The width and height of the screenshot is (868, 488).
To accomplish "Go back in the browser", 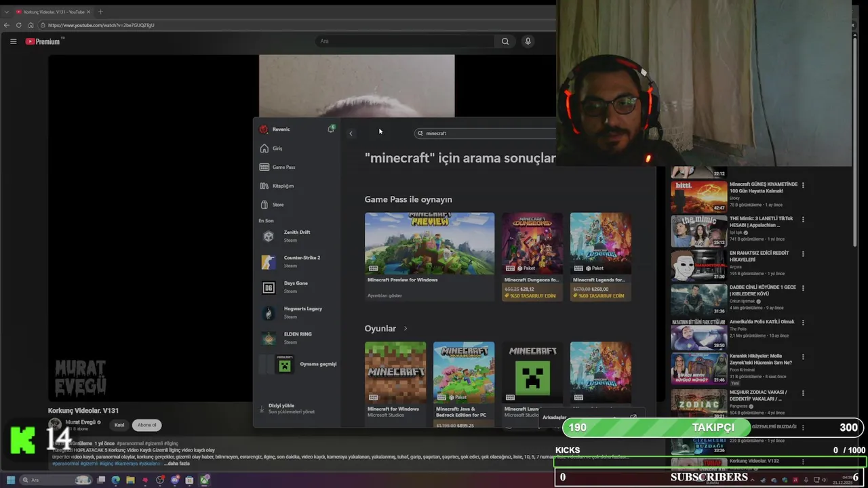I will coord(7,25).
